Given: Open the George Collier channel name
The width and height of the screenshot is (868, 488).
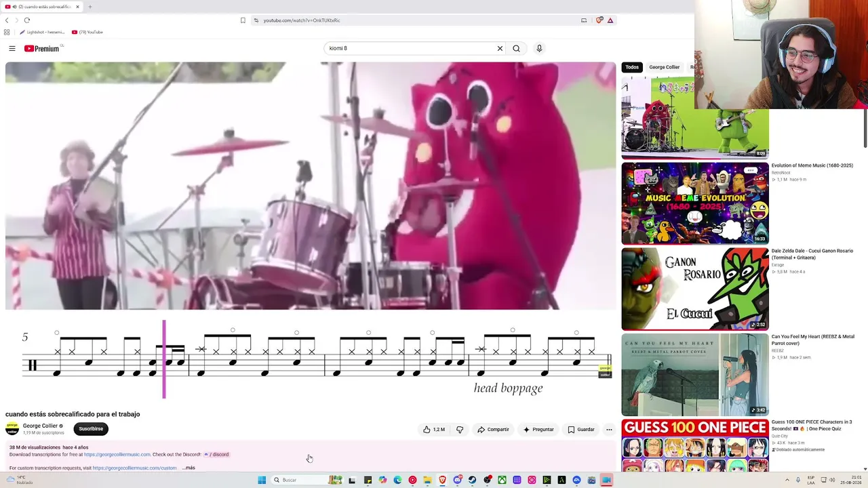Looking at the screenshot, I should coord(40,426).
